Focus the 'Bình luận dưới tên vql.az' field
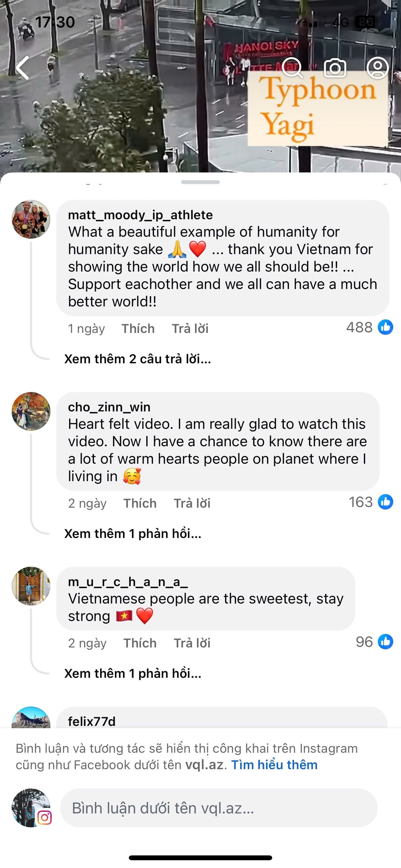This screenshot has width=401, height=868. click(x=218, y=808)
